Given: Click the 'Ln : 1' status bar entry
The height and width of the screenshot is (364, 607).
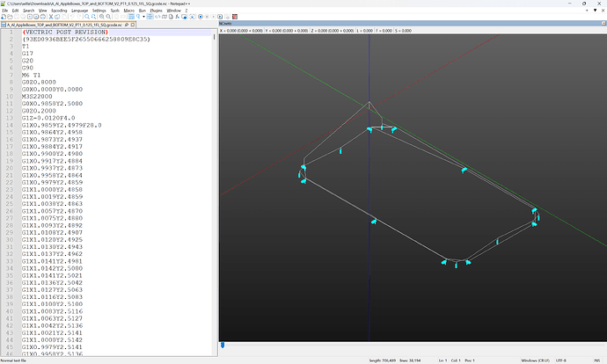Looking at the screenshot, I should [442, 360].
